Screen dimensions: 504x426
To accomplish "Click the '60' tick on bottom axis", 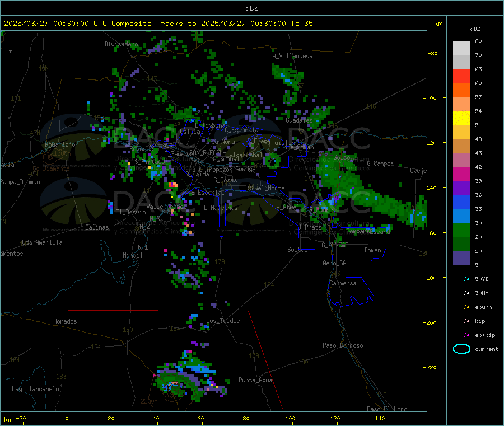I will click(200, 418).
